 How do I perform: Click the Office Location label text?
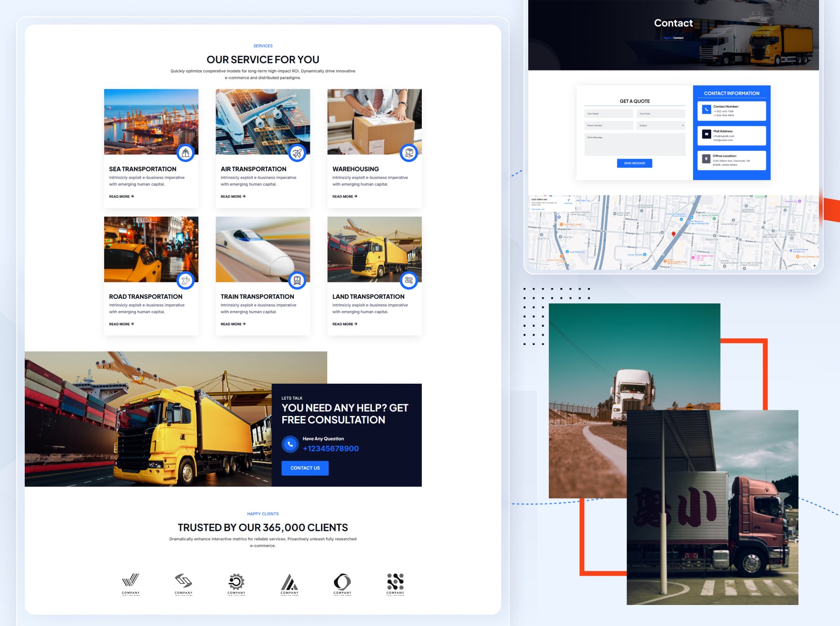[724, 156]
